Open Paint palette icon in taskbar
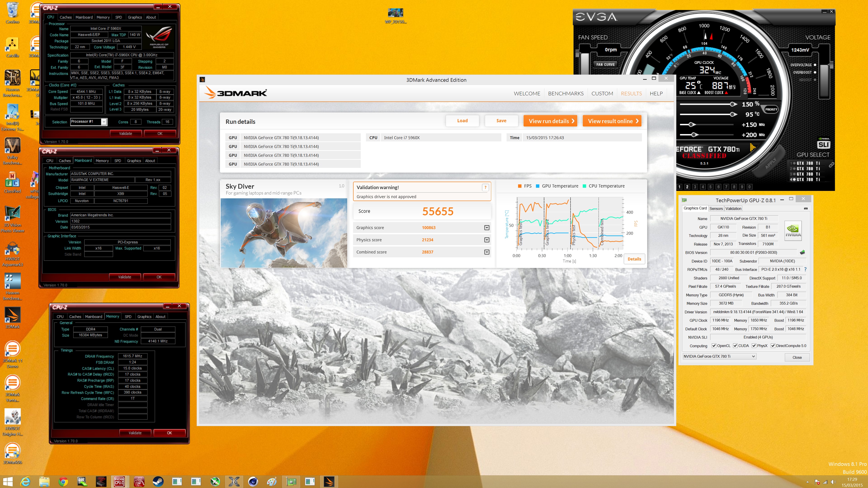 (271, 482)
